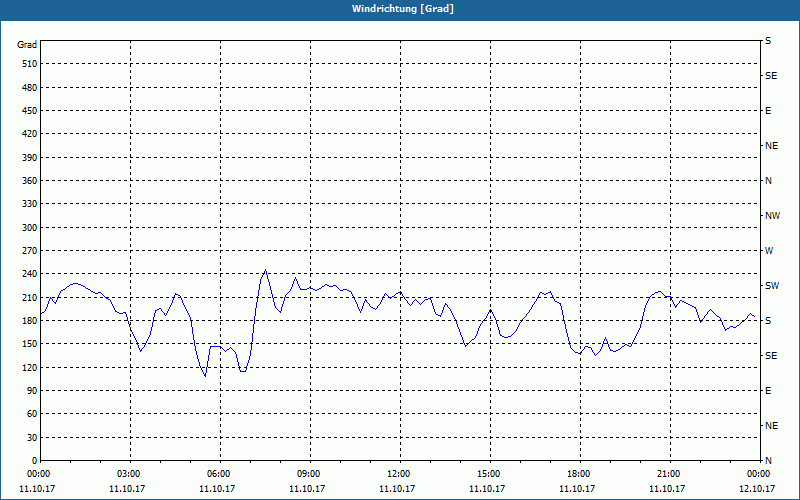Click the 11.10.17 date under 18:00
Image resolution: width=800 pixels, height=500 pixels.
tap(577, 488)
